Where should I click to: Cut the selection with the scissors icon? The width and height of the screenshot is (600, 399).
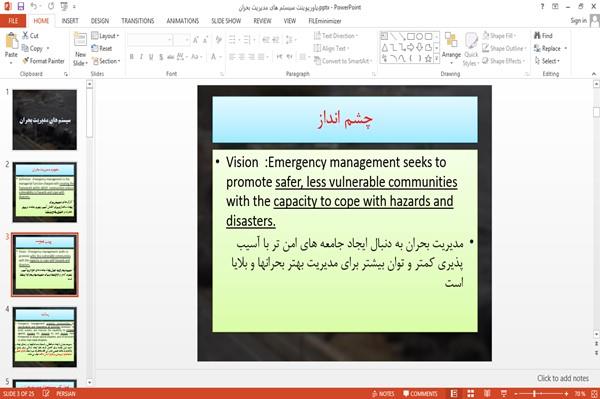coord(26,36)
